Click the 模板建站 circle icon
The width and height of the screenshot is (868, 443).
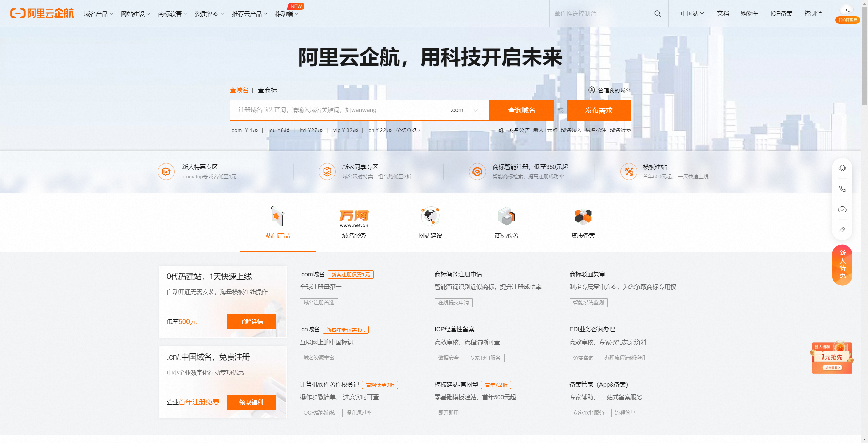629,172
